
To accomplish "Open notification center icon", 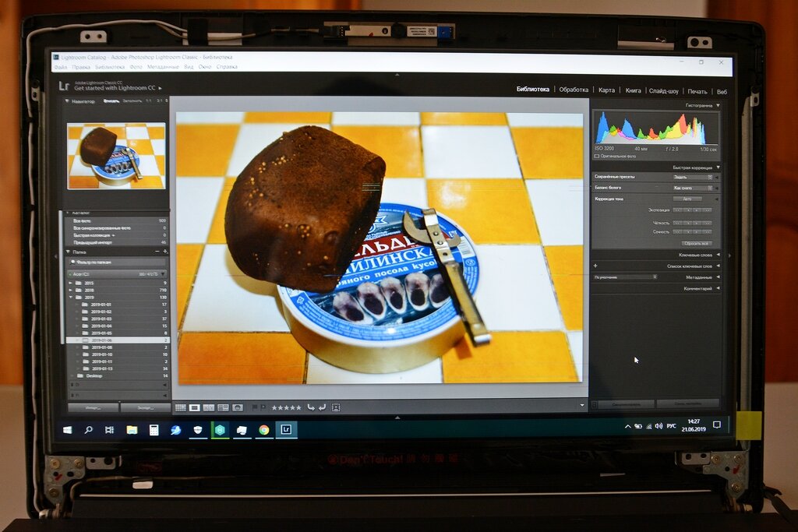I will 717,425.
